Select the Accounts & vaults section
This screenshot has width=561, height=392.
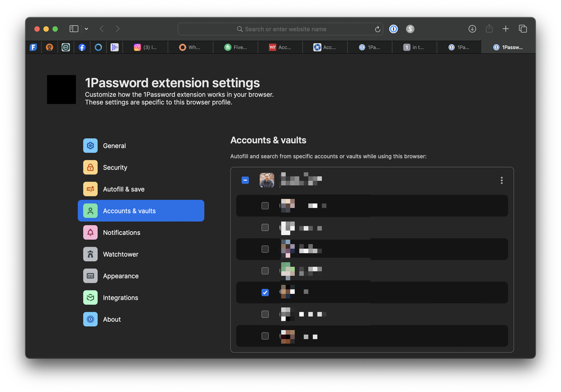click(141, 211)
